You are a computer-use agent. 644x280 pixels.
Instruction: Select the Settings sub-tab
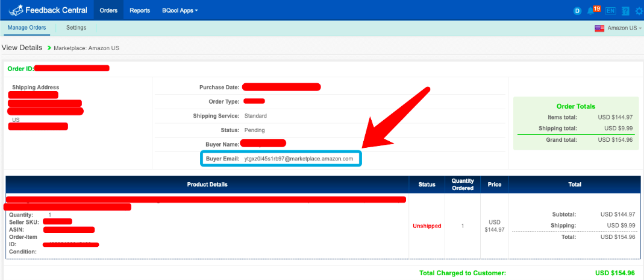[77, 28]
